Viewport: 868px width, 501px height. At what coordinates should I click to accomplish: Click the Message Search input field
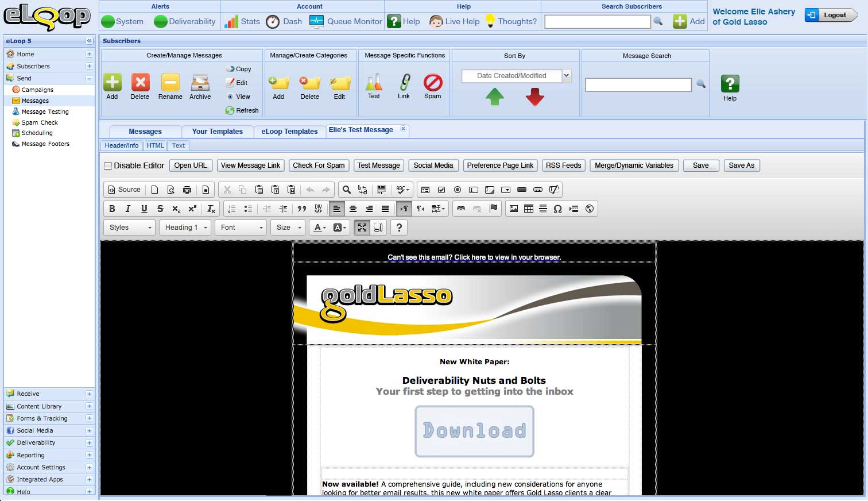click(638, 85)
